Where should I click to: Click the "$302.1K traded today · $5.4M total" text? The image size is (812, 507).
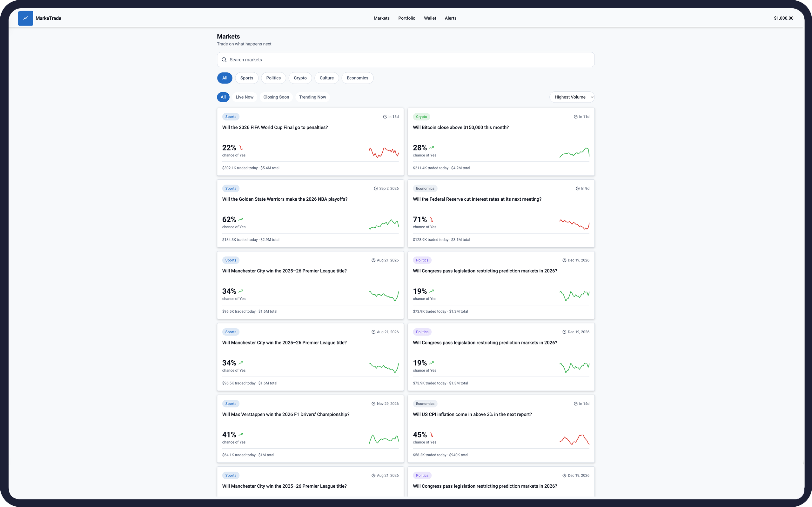[251, 168]
